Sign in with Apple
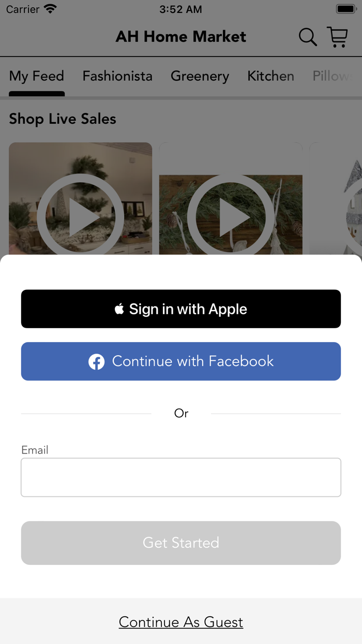Image resolution: width=362 pixels, height=644 pixels. tap(181, 309)
